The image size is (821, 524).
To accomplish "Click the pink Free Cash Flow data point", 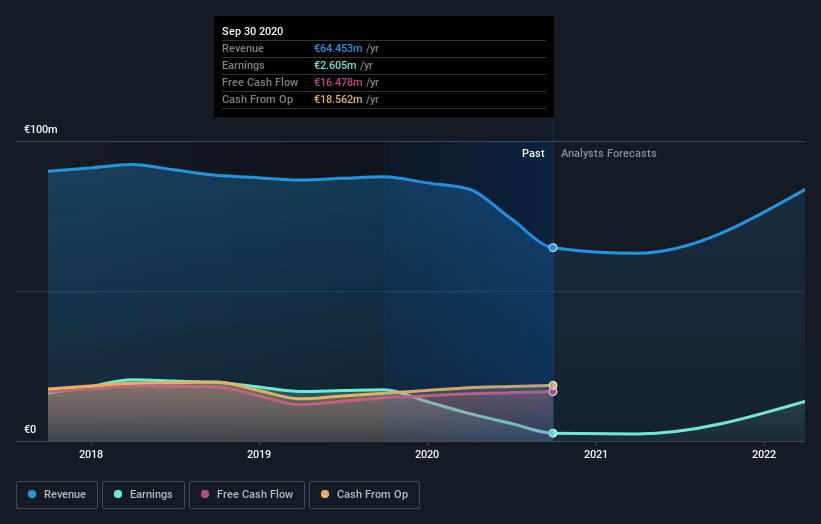I will click(x=553, y=392).
